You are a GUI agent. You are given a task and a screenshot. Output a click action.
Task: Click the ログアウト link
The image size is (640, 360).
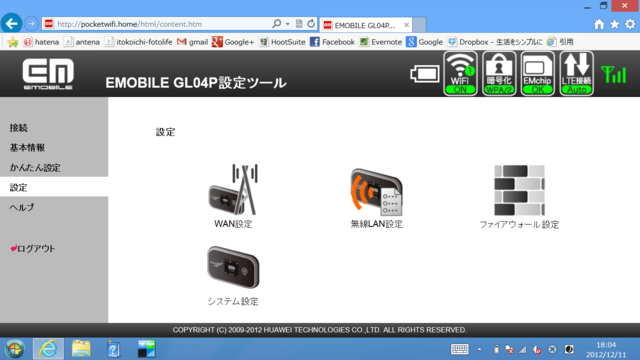(x=33, y=249)
